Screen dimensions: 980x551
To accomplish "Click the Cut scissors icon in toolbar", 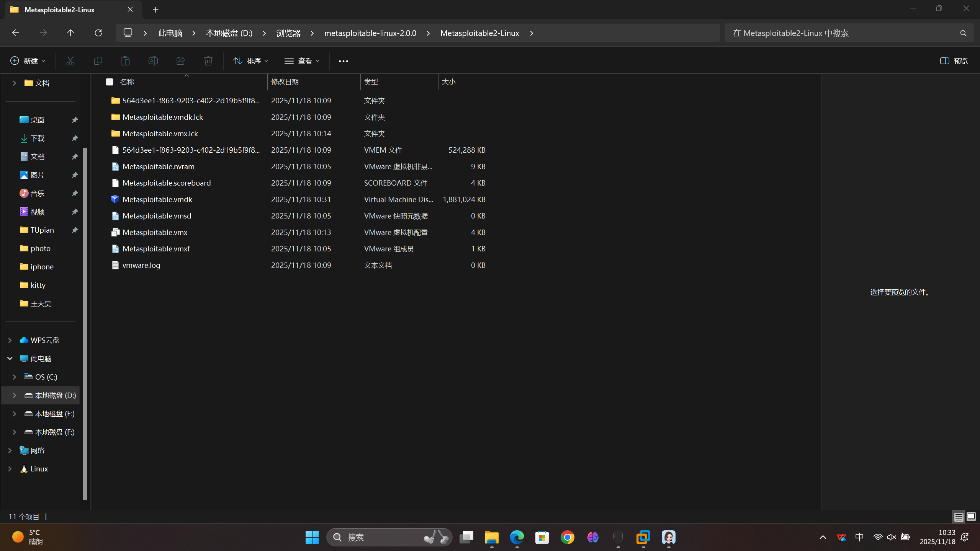I will 70,61.
